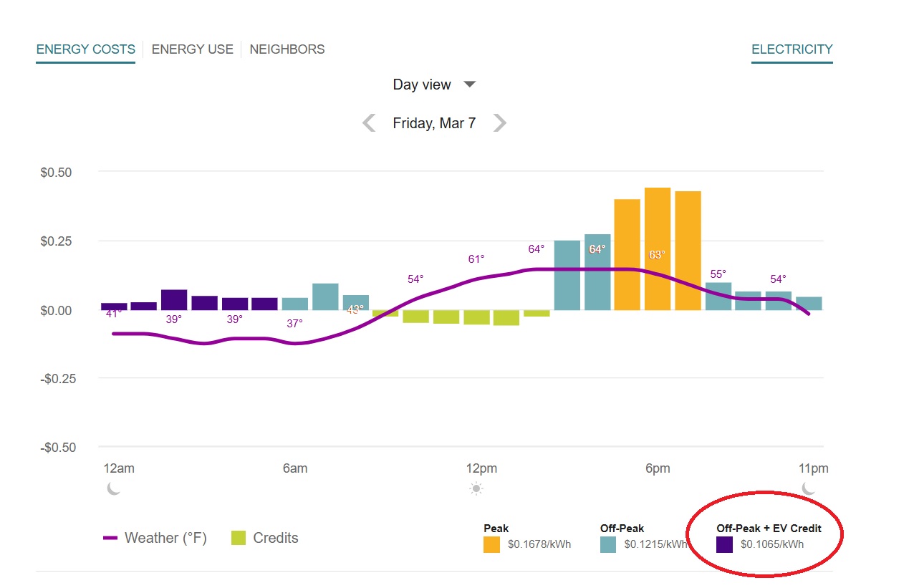This screenshot has width=914, height=588.
Task: Go to next day using right arrow
Action: point(499,123)
